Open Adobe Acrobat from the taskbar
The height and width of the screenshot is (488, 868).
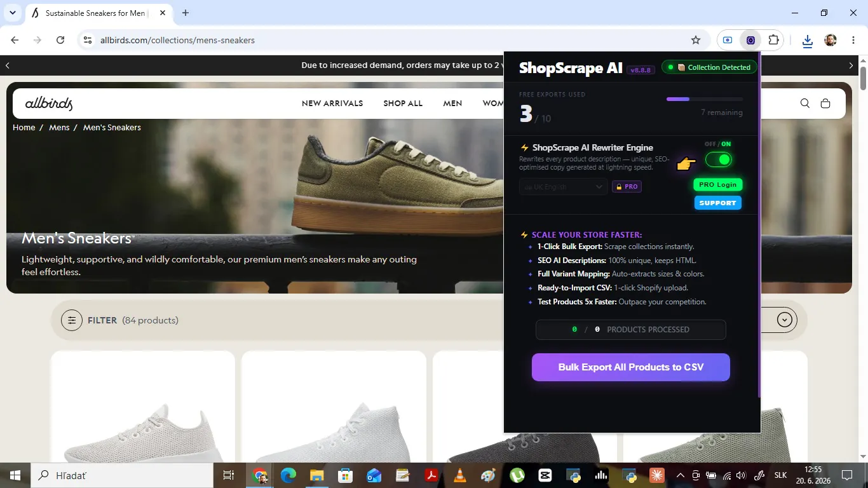pos(431,475)
